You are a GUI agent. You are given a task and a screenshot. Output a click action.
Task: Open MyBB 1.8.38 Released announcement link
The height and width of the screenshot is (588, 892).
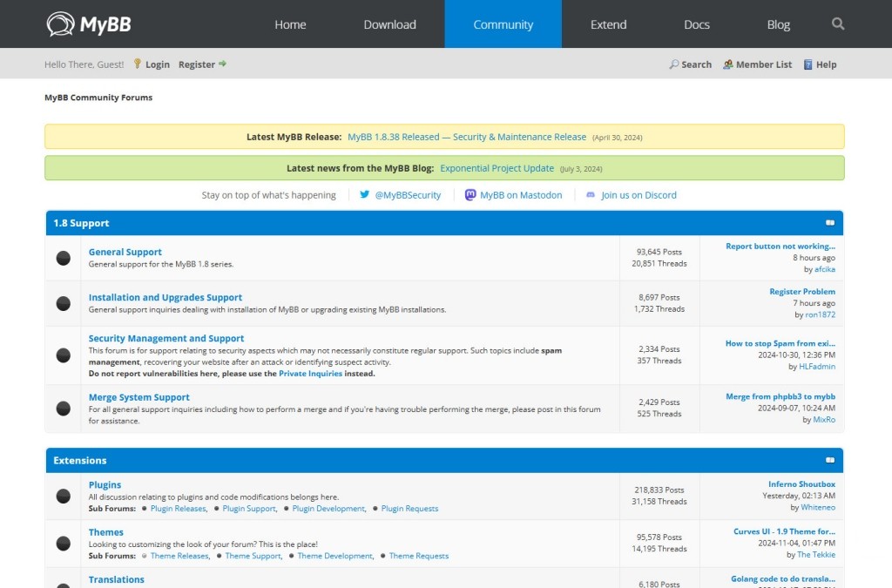pyautogui.click(x=467, y=137)
